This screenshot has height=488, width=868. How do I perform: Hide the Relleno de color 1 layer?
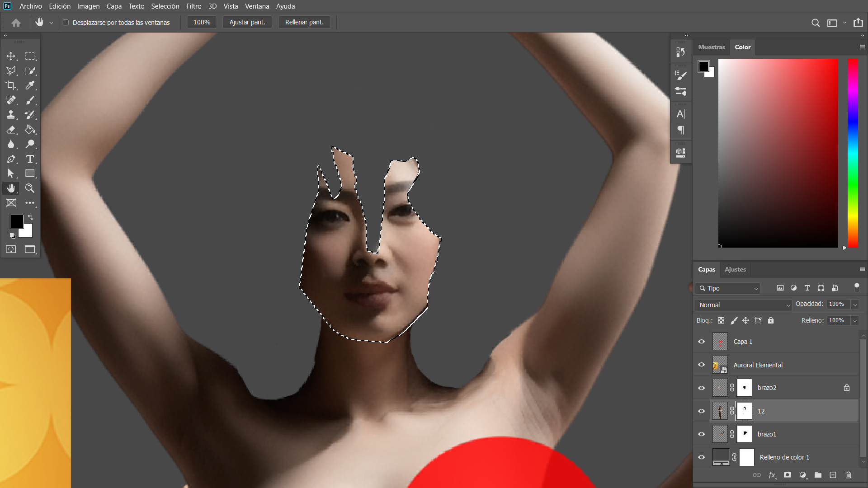pos(702,457)
